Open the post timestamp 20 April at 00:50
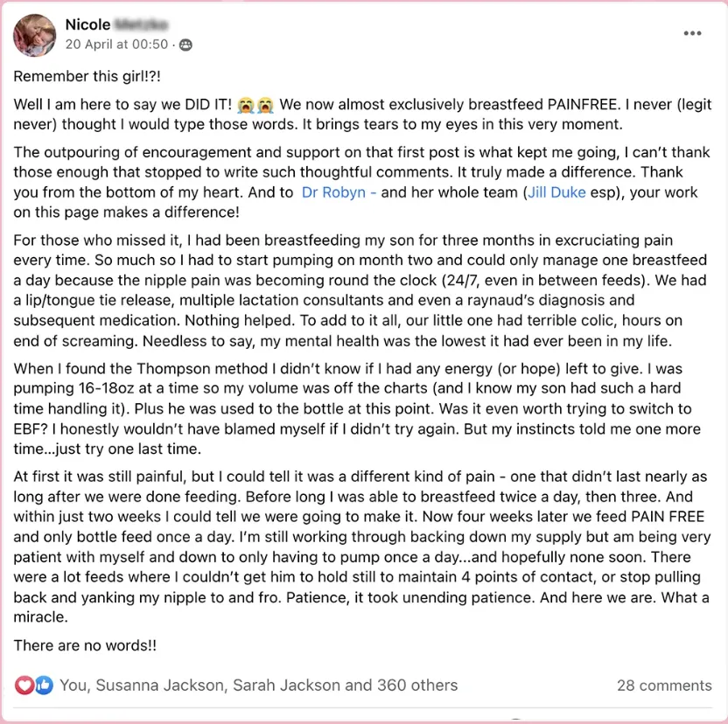The width and height of the screenshot is (728, 724). coord(116,44)
